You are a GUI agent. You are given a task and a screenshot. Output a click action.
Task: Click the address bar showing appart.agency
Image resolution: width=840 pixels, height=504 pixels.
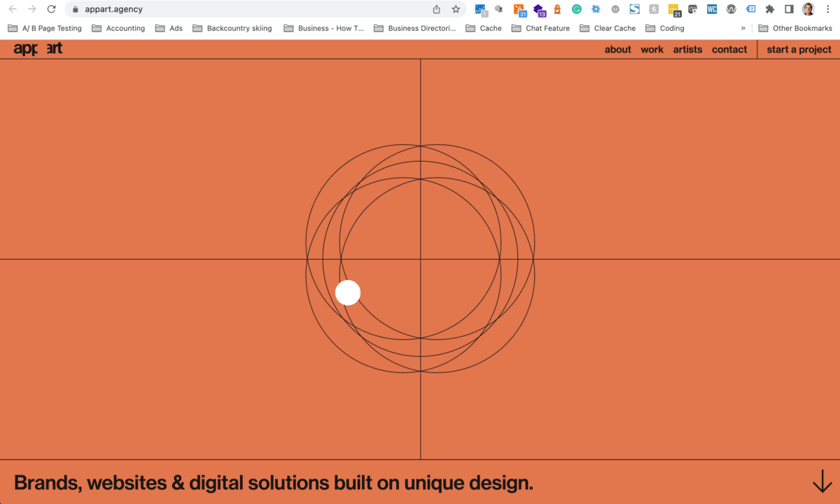pos(210,9)
